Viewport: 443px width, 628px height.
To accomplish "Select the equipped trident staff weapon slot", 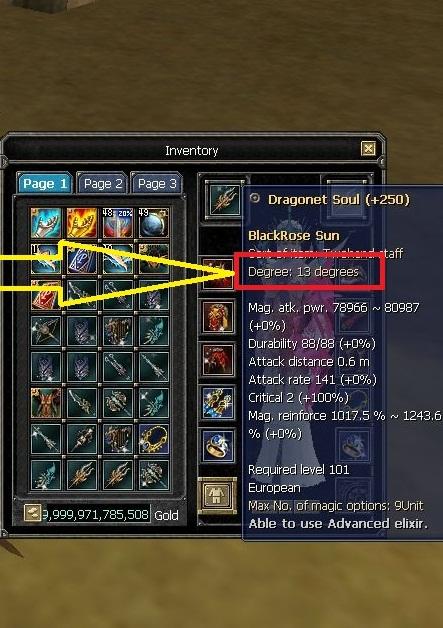I will tap(224, 198).
